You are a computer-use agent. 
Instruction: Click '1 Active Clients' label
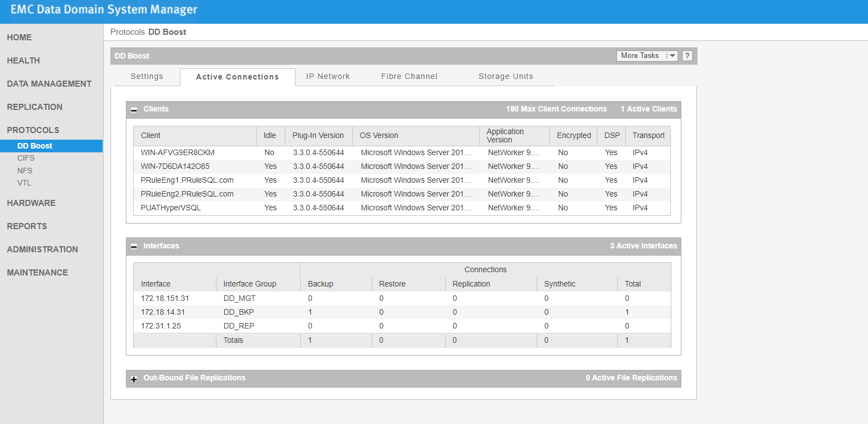point(649,109)
